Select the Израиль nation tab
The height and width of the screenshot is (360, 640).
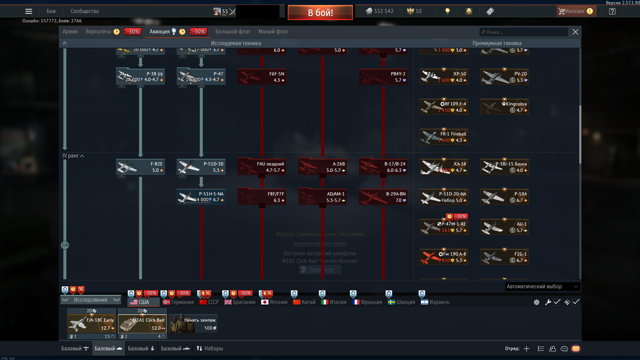pos(436,302)
